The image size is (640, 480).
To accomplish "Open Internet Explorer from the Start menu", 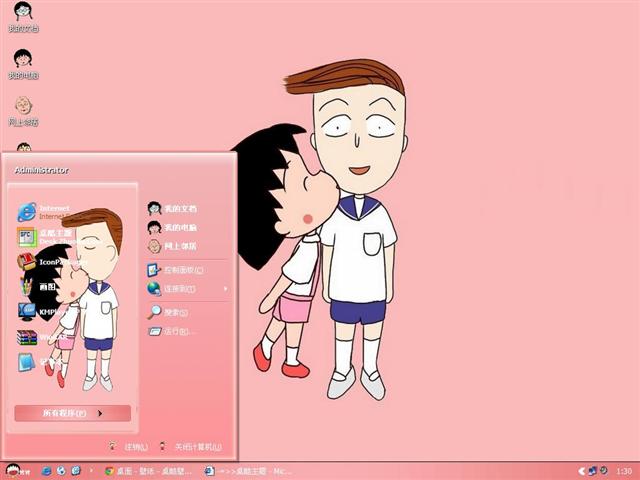I will pos(45,212).
